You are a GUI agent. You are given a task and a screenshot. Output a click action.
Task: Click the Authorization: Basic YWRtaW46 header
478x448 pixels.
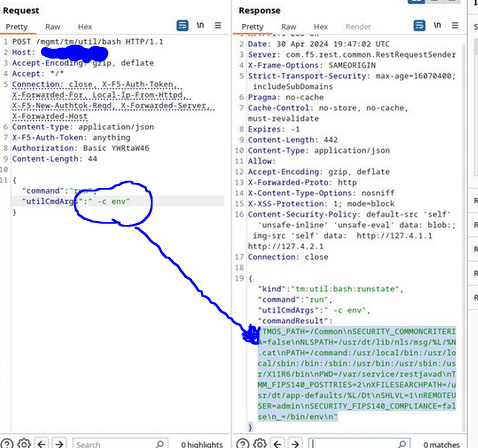click(x=81, y=148)
